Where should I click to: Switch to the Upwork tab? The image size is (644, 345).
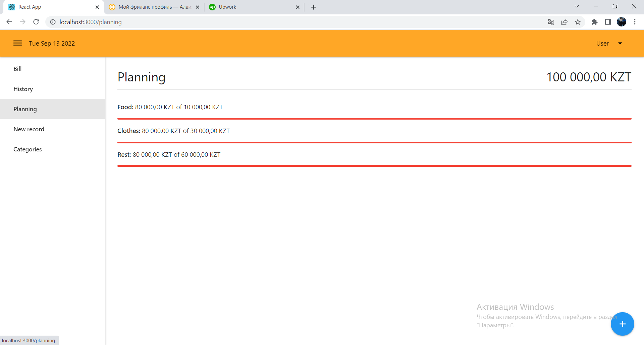click(x=254, y=7)
